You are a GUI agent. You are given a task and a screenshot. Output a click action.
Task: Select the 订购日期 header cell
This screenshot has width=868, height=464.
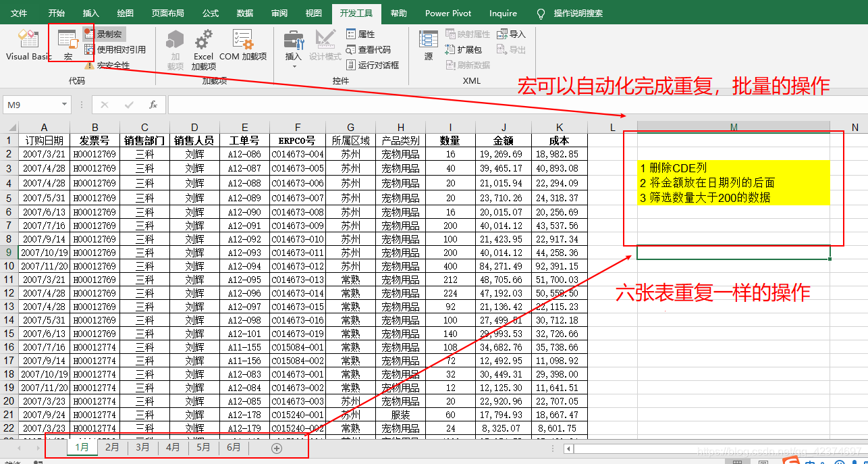pyautogui.click(x=44, y=140)
